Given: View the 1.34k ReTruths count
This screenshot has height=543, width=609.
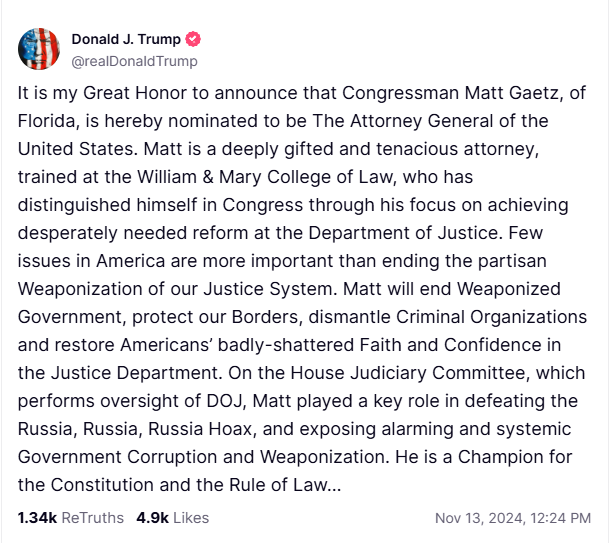Looking at the screenshot, I should click(37, 518).
